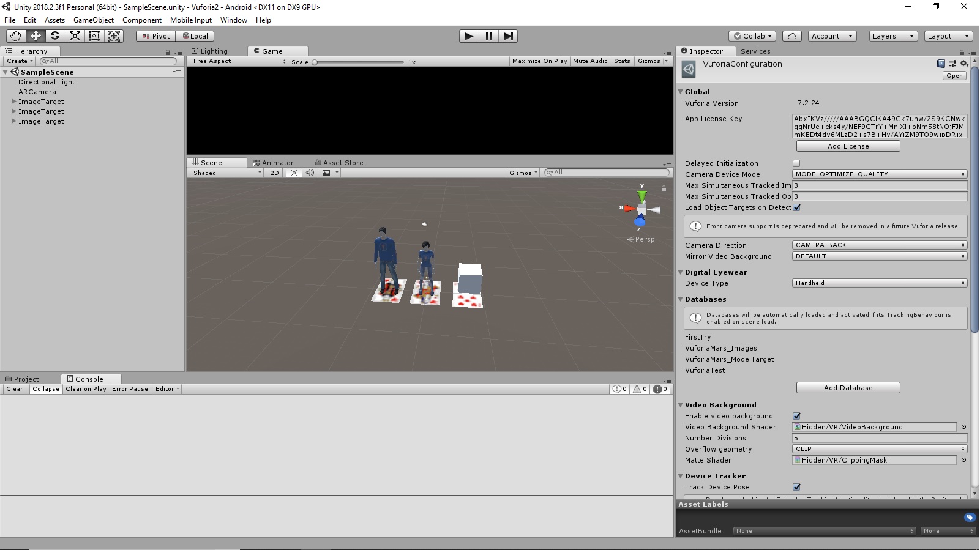Select the Scale tool

tap(75, 36)
